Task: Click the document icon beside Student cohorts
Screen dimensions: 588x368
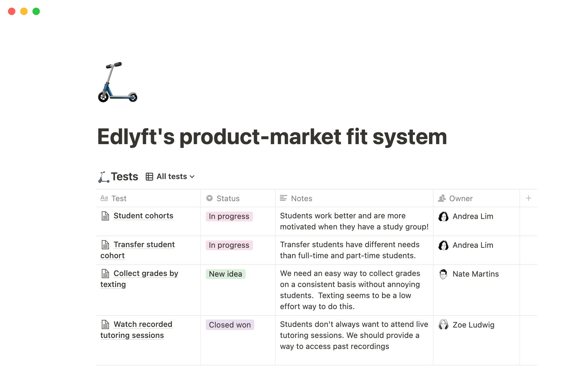Action: coord(105,216)
